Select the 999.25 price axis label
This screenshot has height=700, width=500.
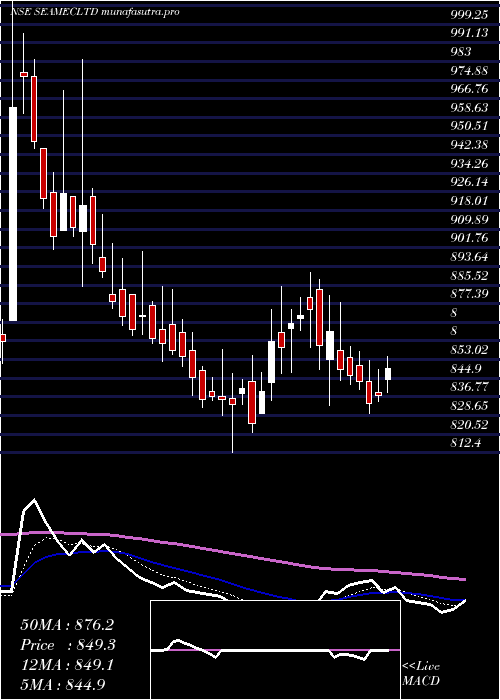(469, 15)
